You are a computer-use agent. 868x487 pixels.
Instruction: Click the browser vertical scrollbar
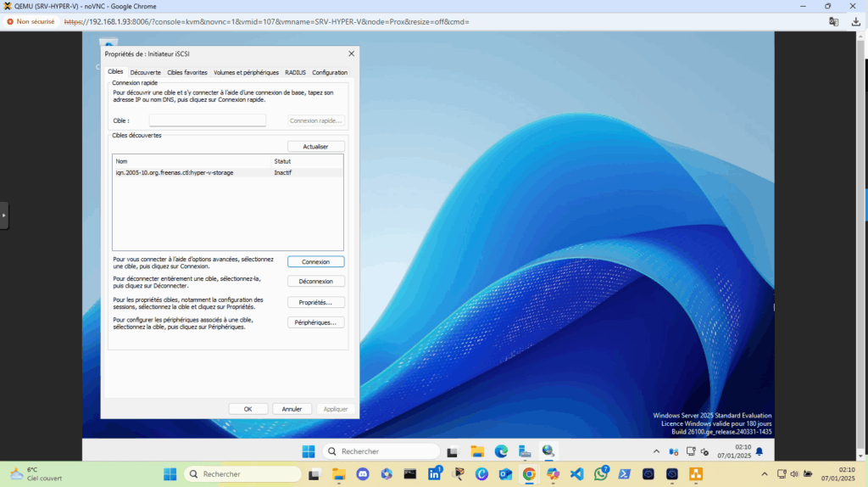pyautogui.click(x=860, y=246)
